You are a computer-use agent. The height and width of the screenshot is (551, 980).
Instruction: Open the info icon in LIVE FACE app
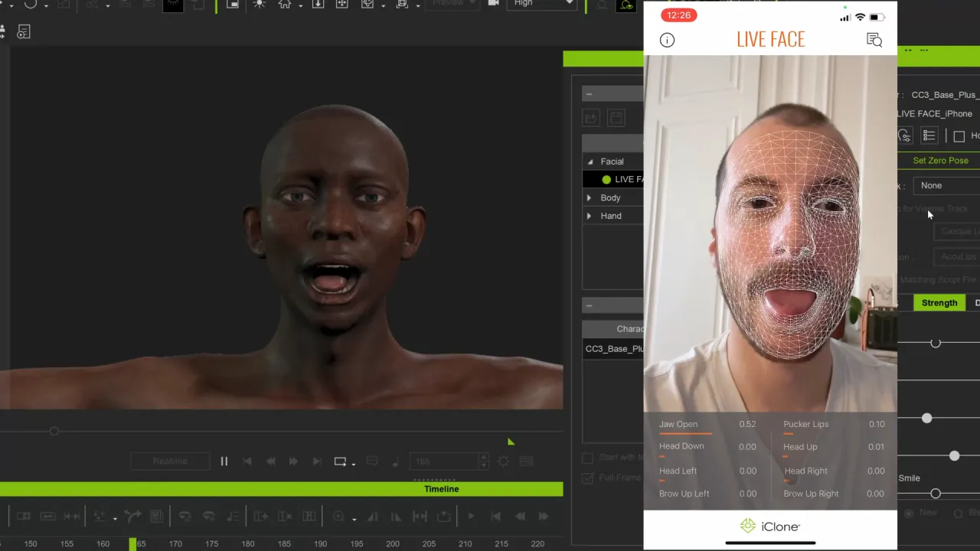(x=667, y=40)
